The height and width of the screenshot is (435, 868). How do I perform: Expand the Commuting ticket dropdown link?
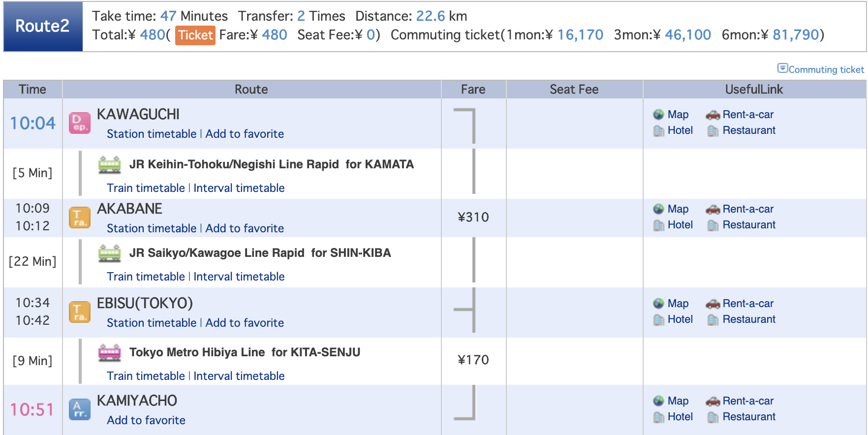tap(821, 69)
